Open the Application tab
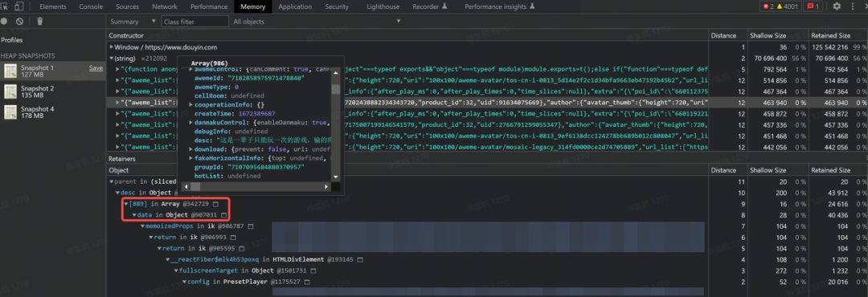Viewport: 868px width, 297px height. [295, 6]
